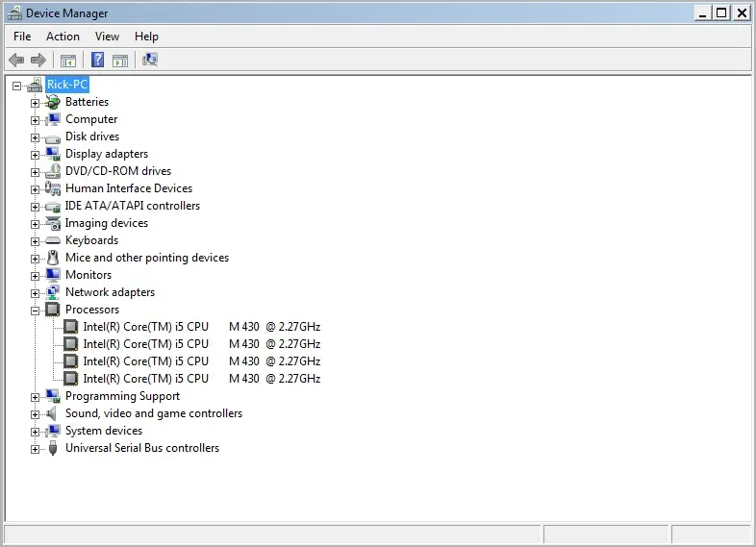Click the USB controllers plug icon

53,448
